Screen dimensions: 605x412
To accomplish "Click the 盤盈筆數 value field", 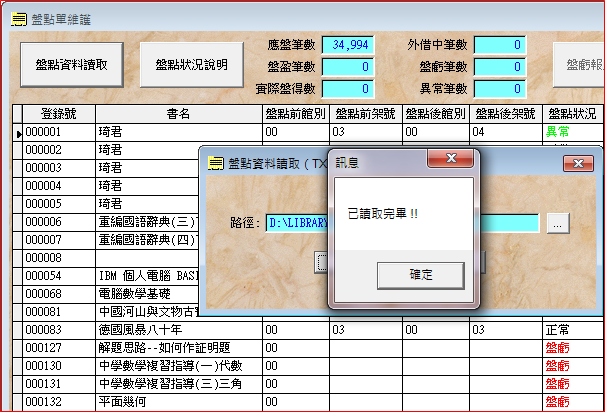I will point(348,67).
